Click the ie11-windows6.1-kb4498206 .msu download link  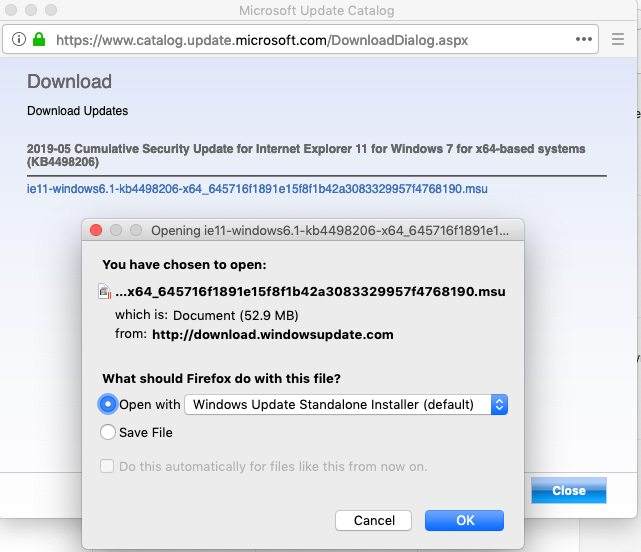click(257, 188)
